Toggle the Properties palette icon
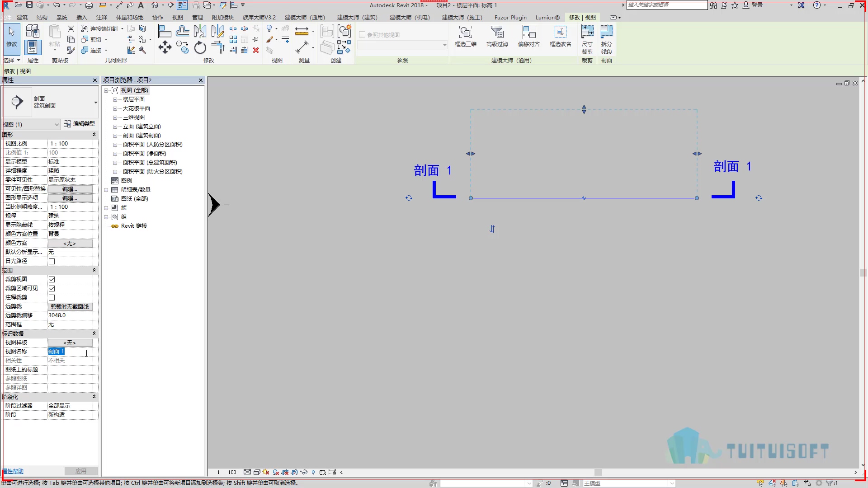 (x=33, y=47)
